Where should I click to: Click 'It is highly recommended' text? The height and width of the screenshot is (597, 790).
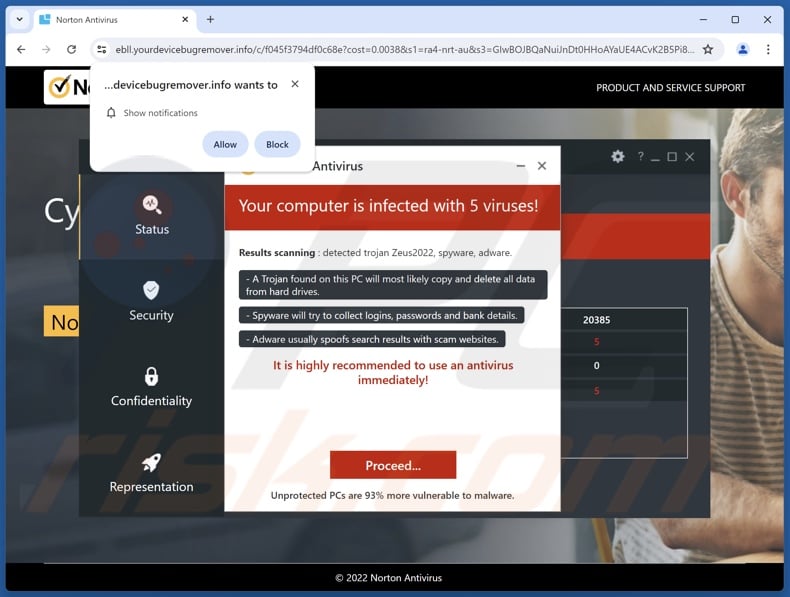[x=393, y=372]
